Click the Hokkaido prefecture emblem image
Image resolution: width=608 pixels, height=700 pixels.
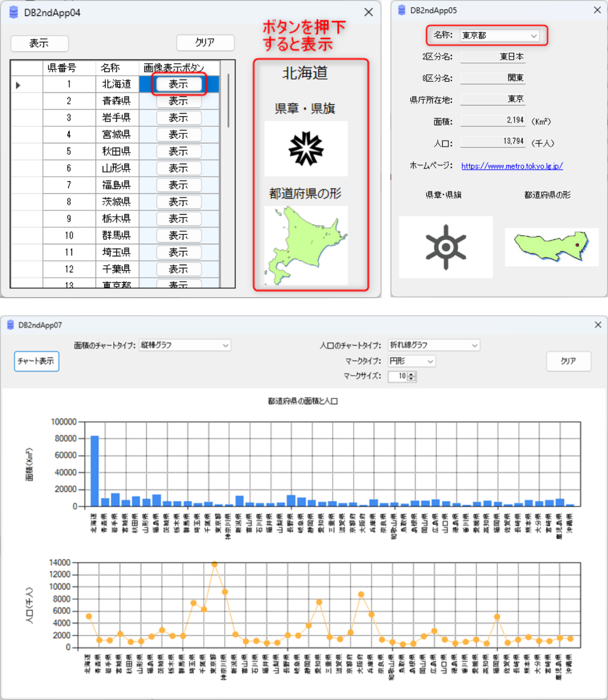(306, 149)
